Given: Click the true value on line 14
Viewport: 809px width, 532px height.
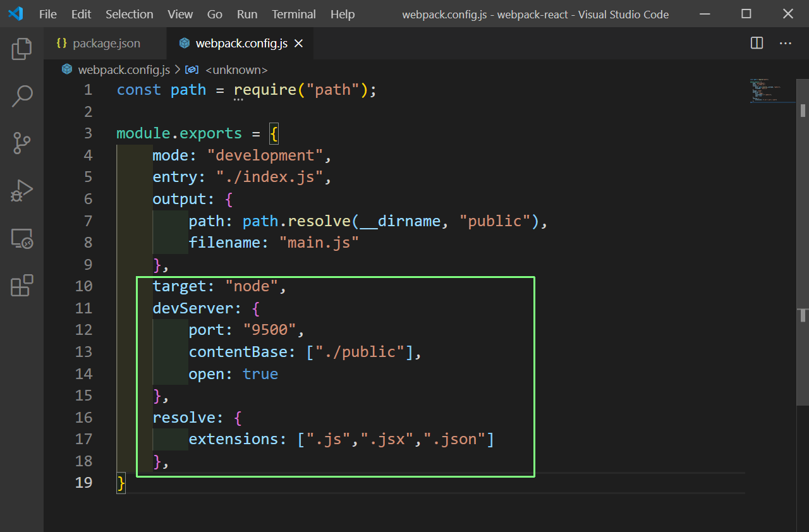Looking at the screenshot, I should click(x=260, y=373).
